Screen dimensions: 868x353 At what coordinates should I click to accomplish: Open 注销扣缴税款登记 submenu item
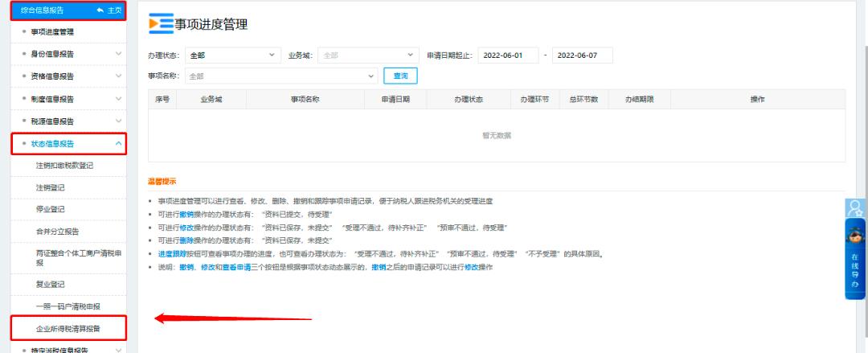65,166
